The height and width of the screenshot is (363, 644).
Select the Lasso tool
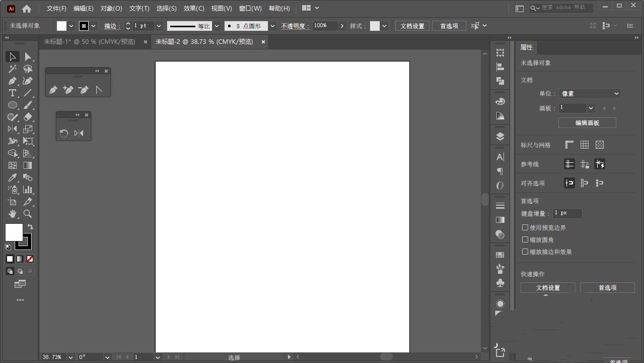[x=28, y=69]
